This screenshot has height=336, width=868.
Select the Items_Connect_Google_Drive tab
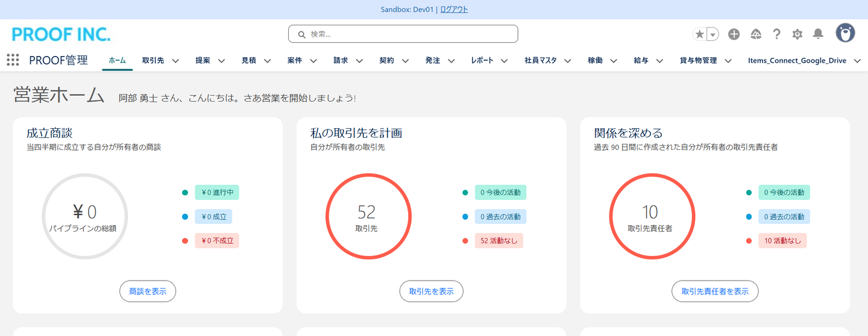[x=797, y=60]
